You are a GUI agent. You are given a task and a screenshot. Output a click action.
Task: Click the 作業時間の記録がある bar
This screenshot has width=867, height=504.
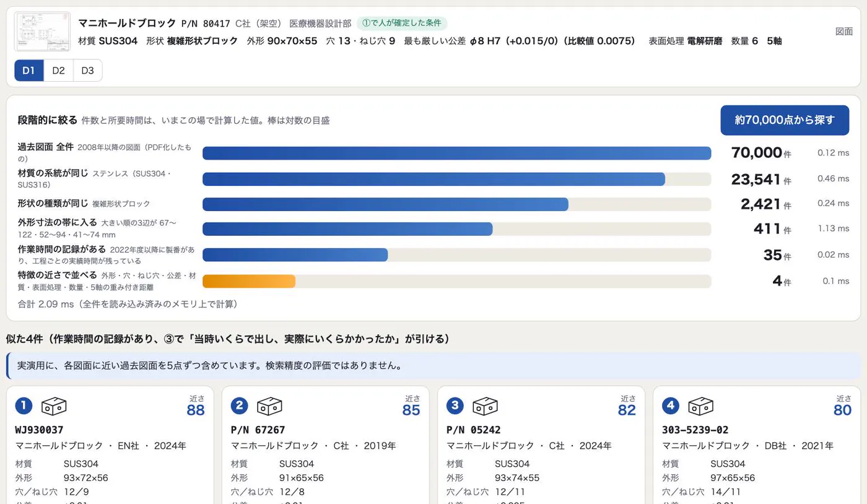pyautogui.click(x=456, y=255)
